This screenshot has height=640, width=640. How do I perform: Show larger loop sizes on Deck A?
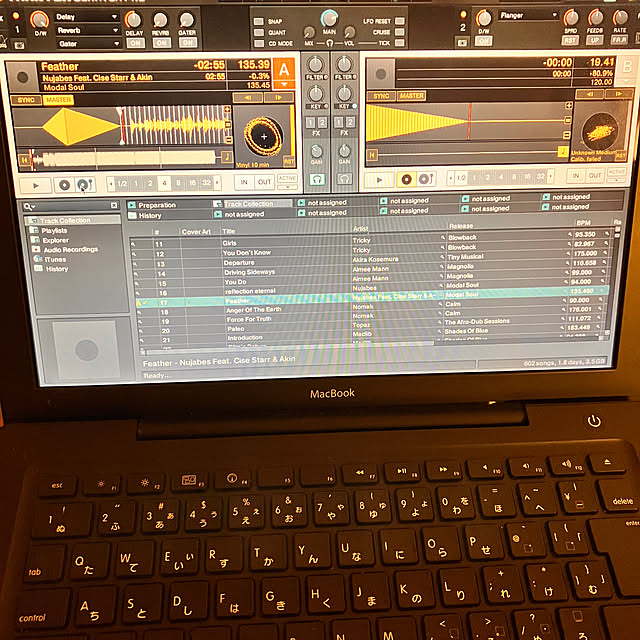pyautogui.click(x=218, y=182)
